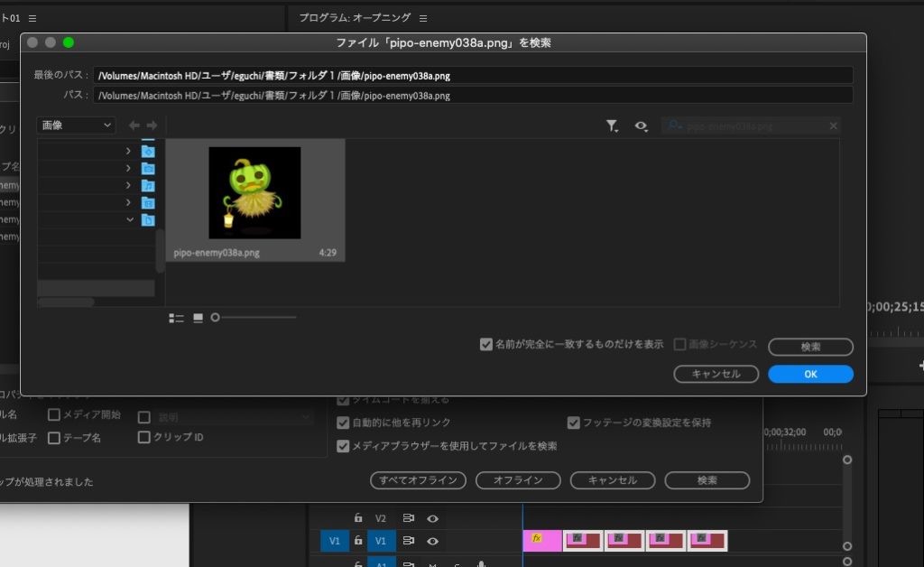Switch media browser to thumbnail view
Screen dimensions: 924x567
click(198, 318)
